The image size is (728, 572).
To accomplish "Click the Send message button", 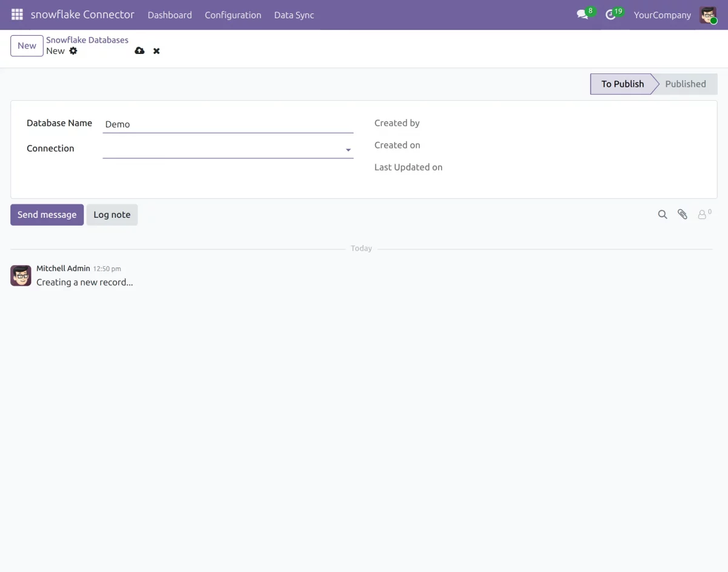I will (x=47, y=214).
